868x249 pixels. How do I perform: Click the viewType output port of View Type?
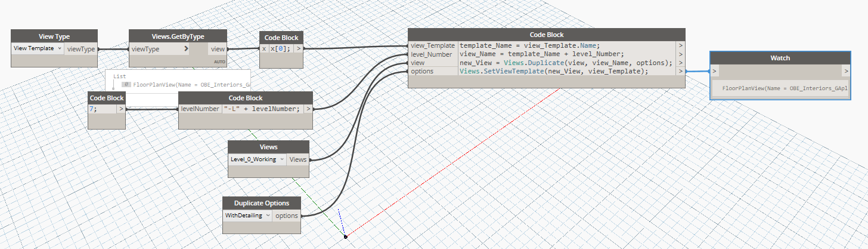81,49
